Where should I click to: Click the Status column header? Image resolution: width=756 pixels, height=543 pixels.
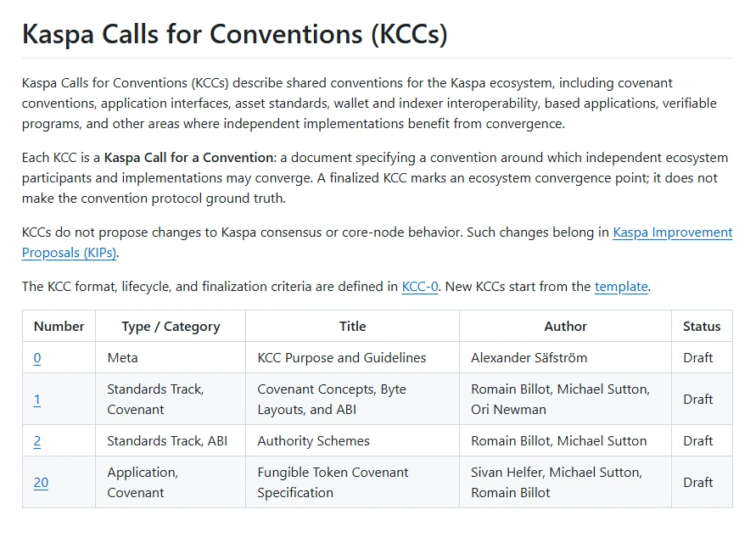pos(702,327)
